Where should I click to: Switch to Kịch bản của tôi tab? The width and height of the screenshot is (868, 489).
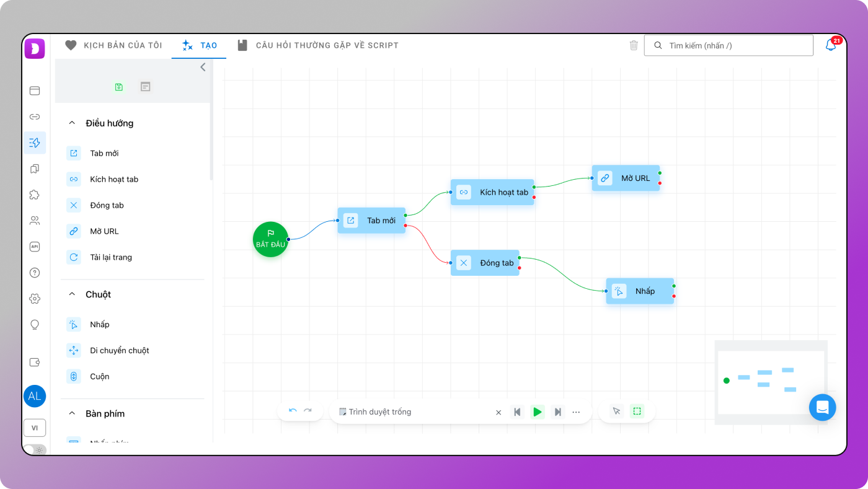point(114,45)
